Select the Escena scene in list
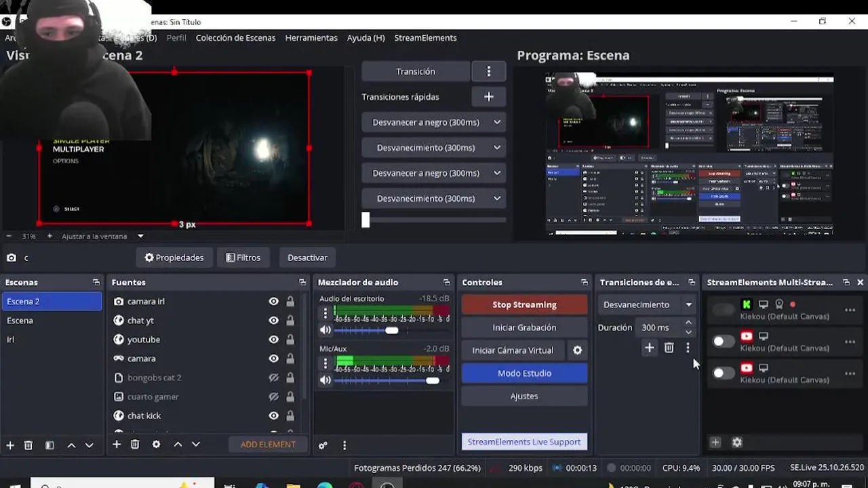This screenshot has width=868, height=488. tap(52, 321)
